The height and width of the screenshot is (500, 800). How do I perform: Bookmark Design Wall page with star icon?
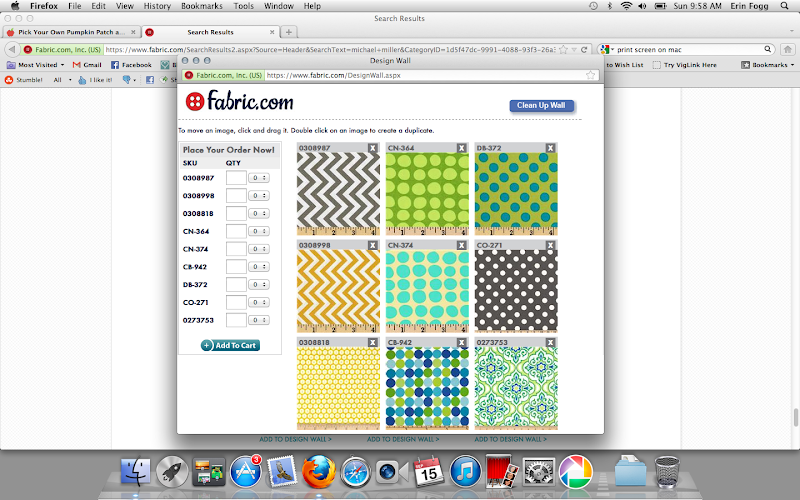pyautogui.click(x=590, y=75)
